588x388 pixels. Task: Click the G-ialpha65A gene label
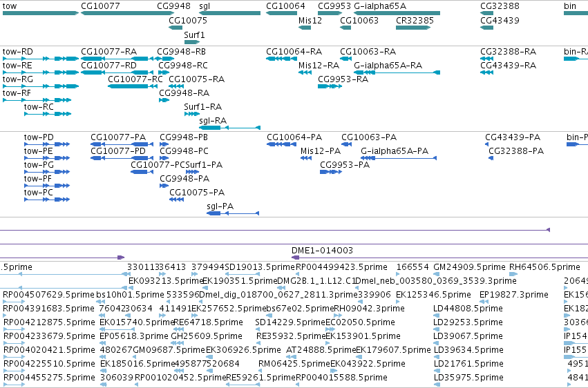(380, 6)
